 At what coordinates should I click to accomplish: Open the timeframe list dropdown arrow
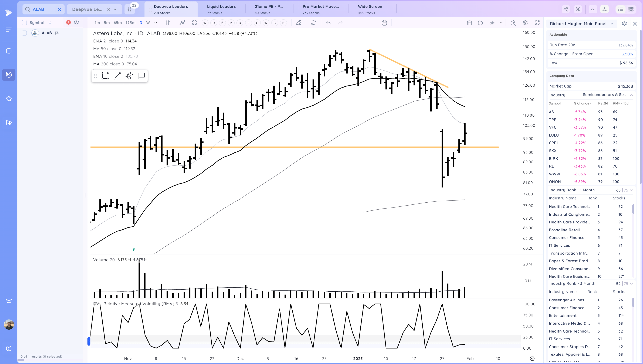[x=156, y=23]
